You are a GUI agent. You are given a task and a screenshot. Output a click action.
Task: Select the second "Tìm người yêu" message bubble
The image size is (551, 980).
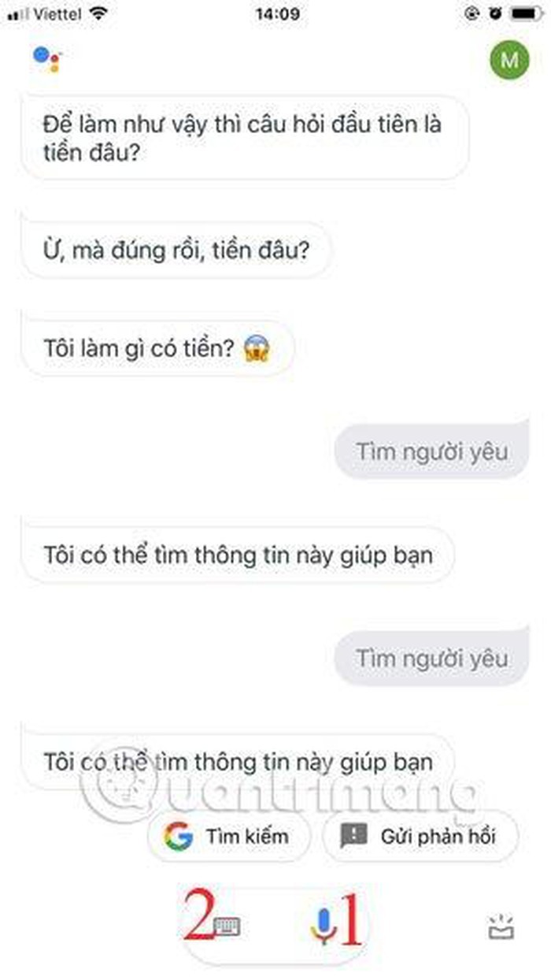432,658
